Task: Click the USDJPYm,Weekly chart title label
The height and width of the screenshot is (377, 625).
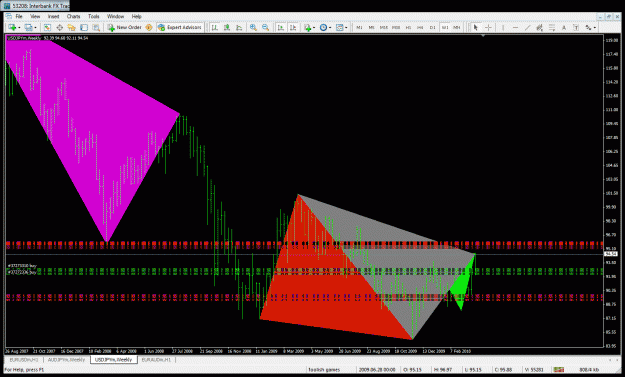Action: 24,38
